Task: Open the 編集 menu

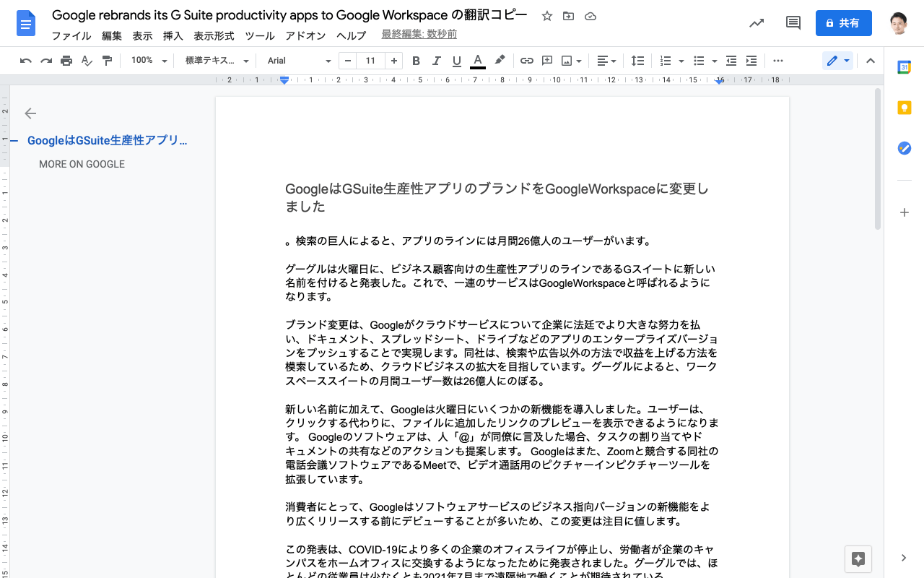Action: [x=112, y=35]
